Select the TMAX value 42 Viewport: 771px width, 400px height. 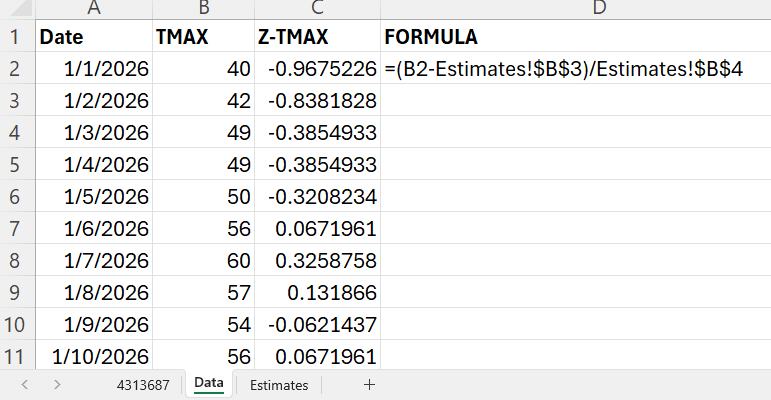(x=204, y=100)
